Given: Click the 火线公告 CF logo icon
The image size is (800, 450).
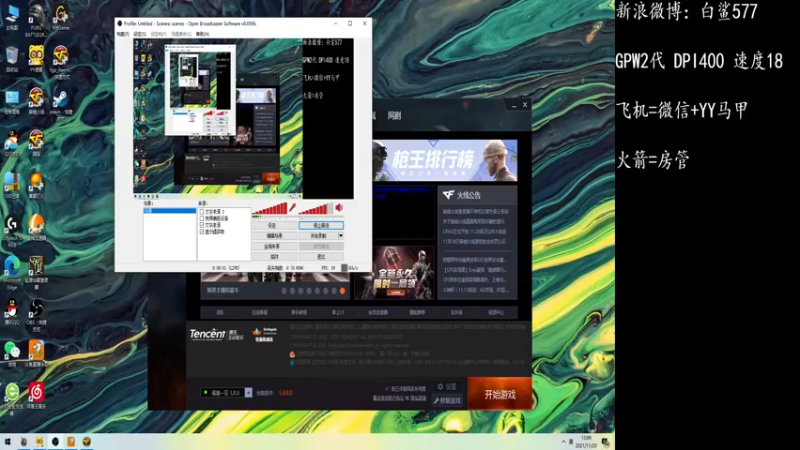Looking at the screenshot, I should click(448, 195).
